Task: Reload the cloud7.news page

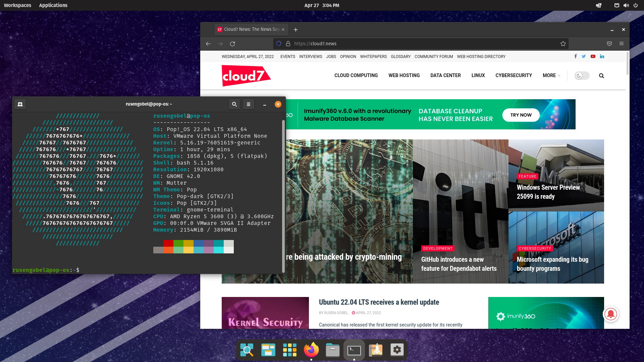Action: point(232,44)
